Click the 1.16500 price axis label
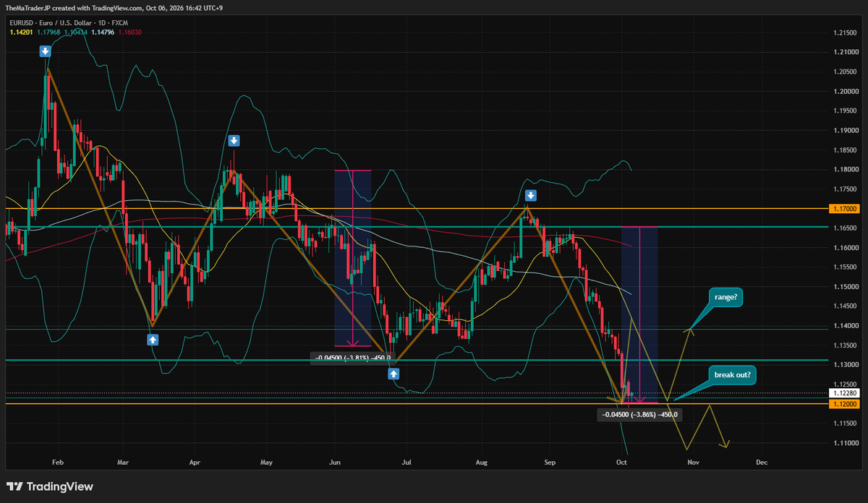The width and height of the screenshot is (868, 503). [843, 228]
